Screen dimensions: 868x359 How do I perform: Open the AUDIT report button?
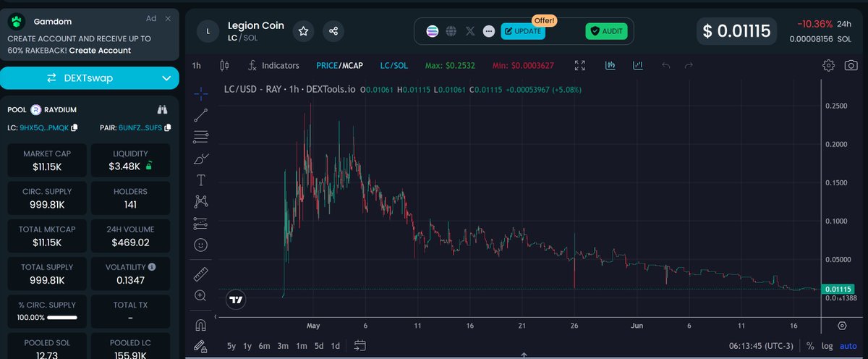[x=606, y=31]
